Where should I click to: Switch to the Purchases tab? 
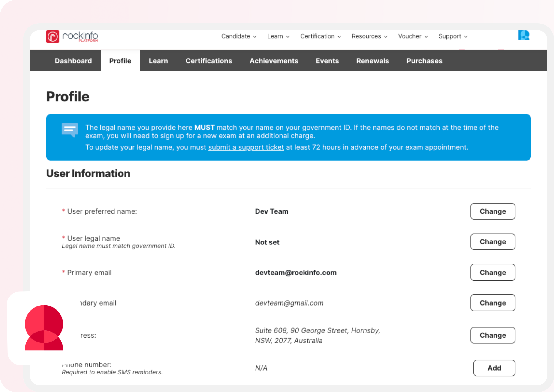(x=424, y=61)
